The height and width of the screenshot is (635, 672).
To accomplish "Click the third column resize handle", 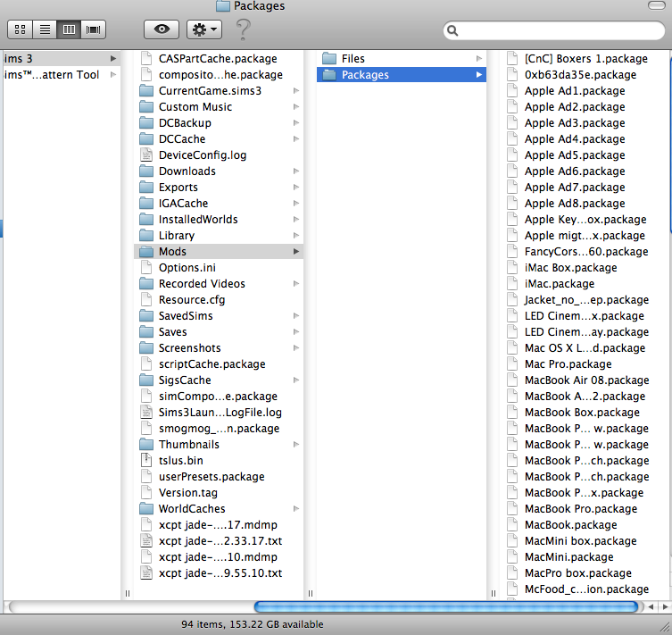I will coord(494,593).
